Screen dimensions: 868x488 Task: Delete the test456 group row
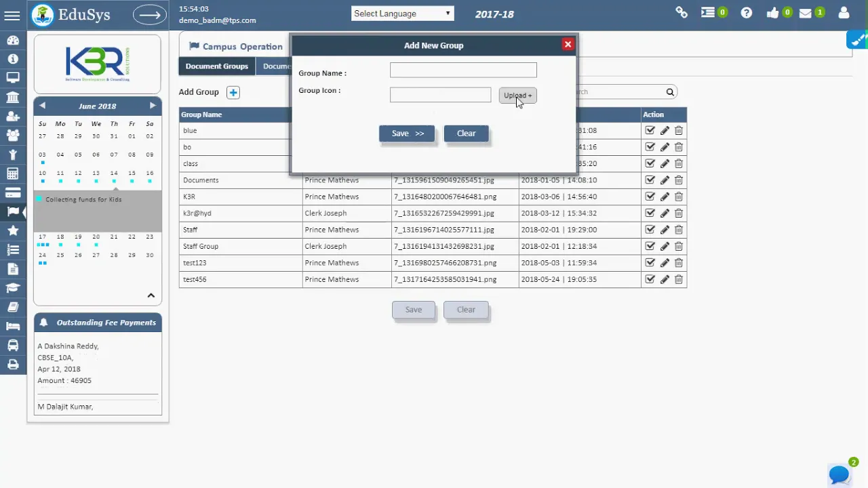pyautogui.click(x=679, y=279)
